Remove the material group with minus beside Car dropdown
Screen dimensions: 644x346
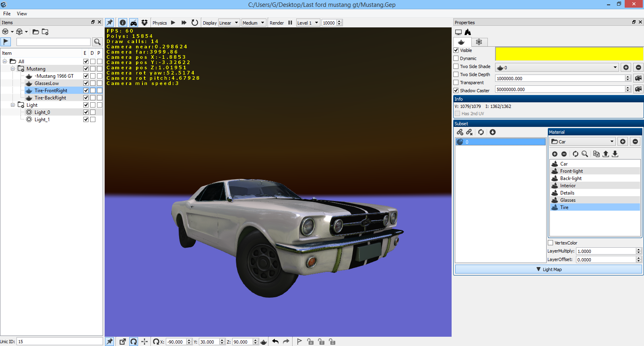[635, 141]
